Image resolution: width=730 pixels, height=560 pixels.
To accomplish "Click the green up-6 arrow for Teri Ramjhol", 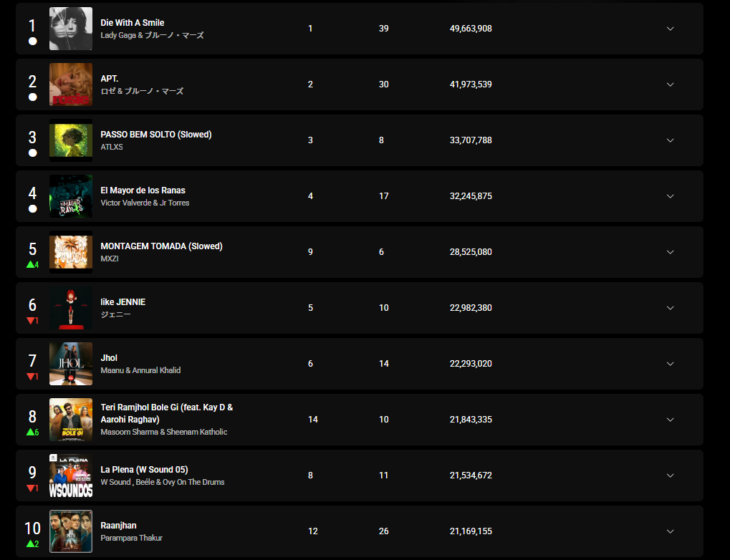I will tap(32, 432).
